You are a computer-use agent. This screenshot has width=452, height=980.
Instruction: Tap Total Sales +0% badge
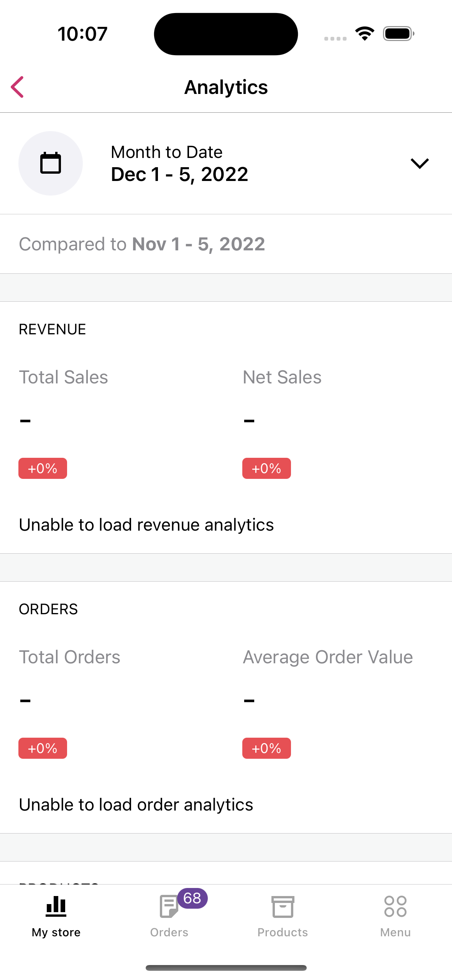(43, 468)
